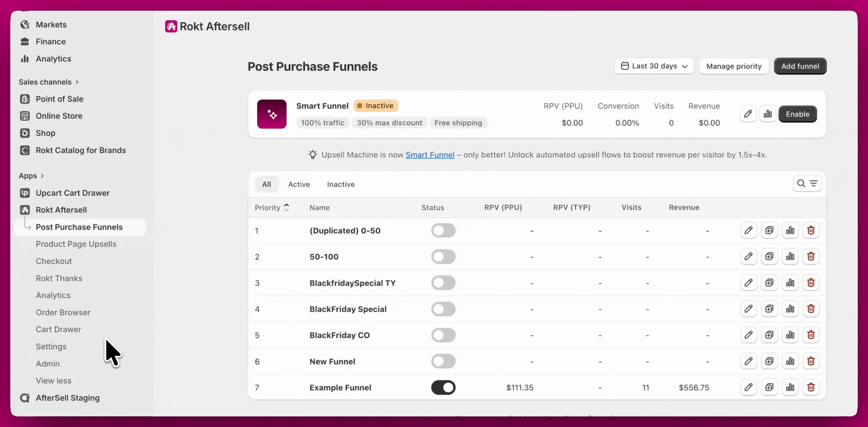Duplicate the New Funnel row

pyautogui.click(x=769, y=361)
